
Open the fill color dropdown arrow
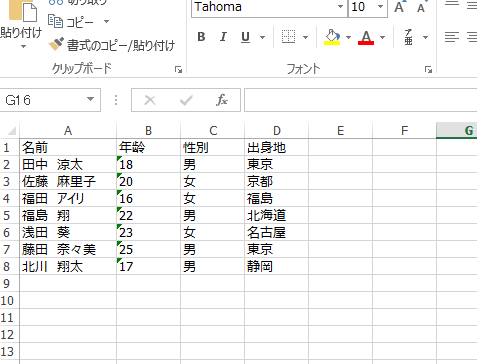(x=348, y=37)
